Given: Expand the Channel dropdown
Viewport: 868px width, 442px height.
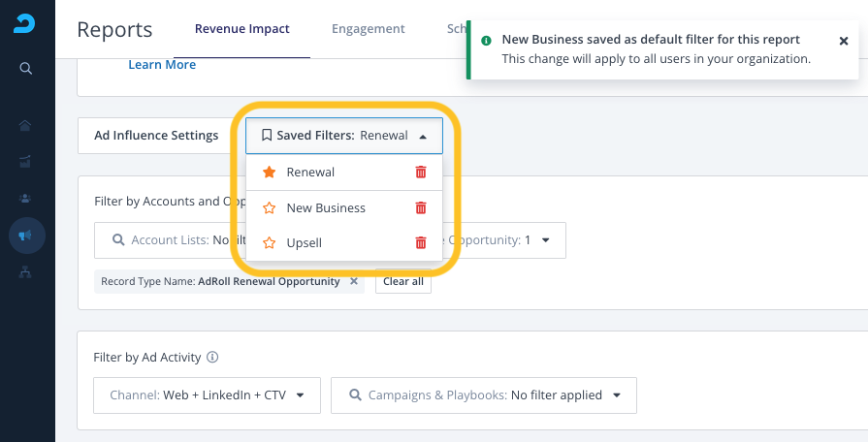Looking at the screenshot, I should coord(206,395).
